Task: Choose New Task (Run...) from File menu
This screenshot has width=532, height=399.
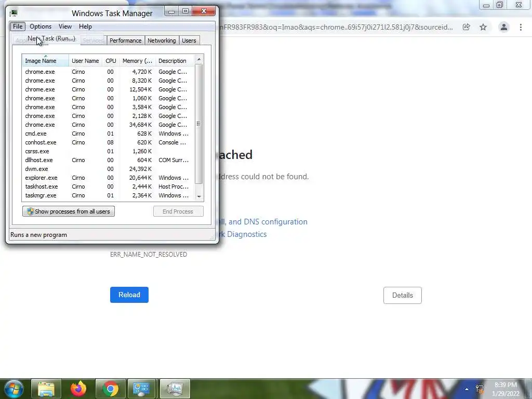Action: coord(51,38)
